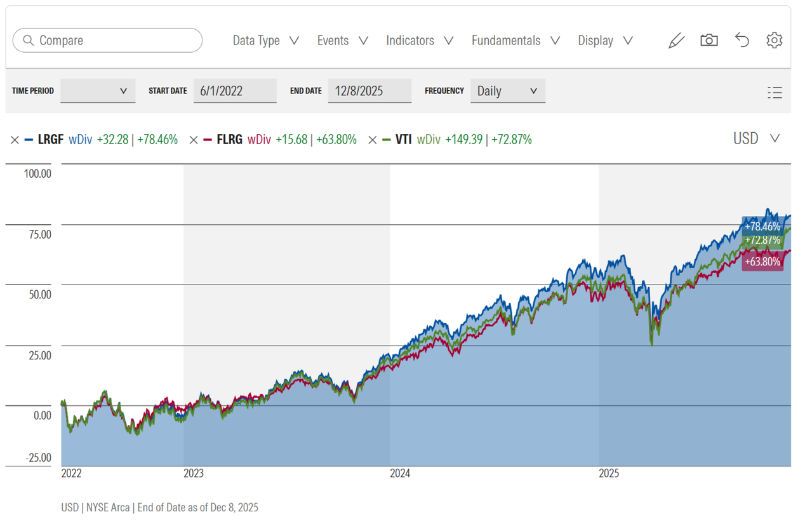Click the Events chevron arrow

point(363,41)
